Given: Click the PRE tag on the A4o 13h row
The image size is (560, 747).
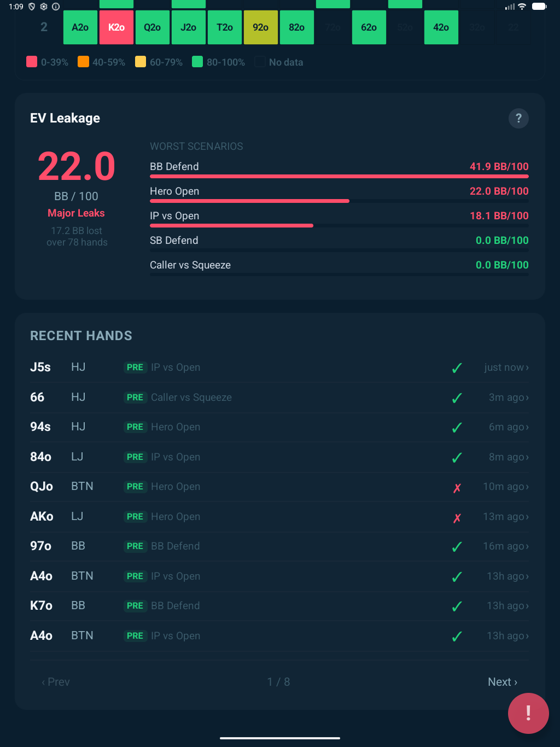Looking at the screenshot, I should [x=135, y=576].
